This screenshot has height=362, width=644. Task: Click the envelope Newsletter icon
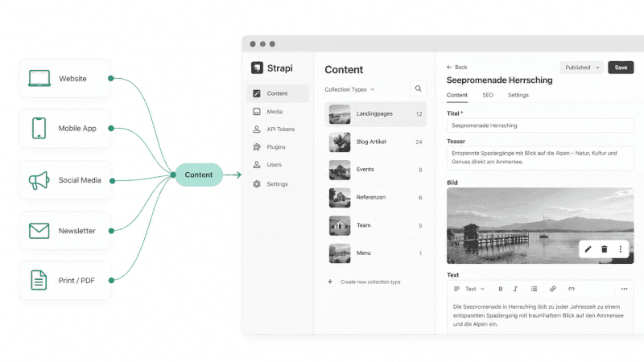point(39,231)
